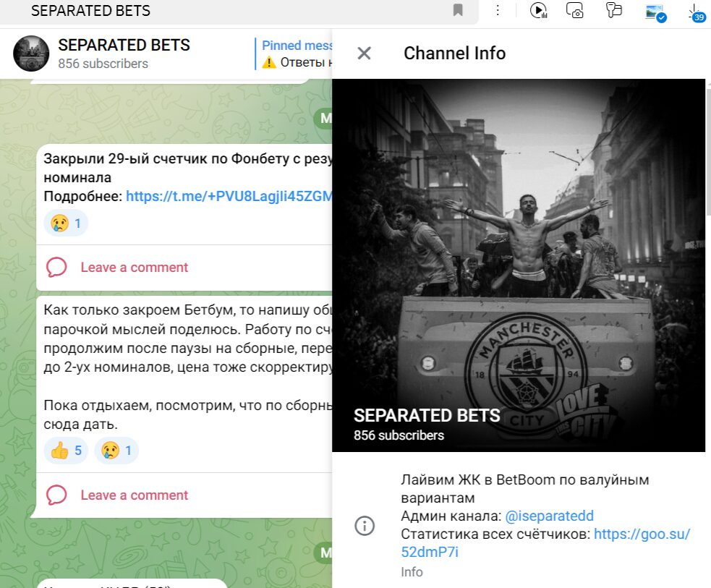
Task: Open the goo.su statistics link
Action: (x=545, y=543)
